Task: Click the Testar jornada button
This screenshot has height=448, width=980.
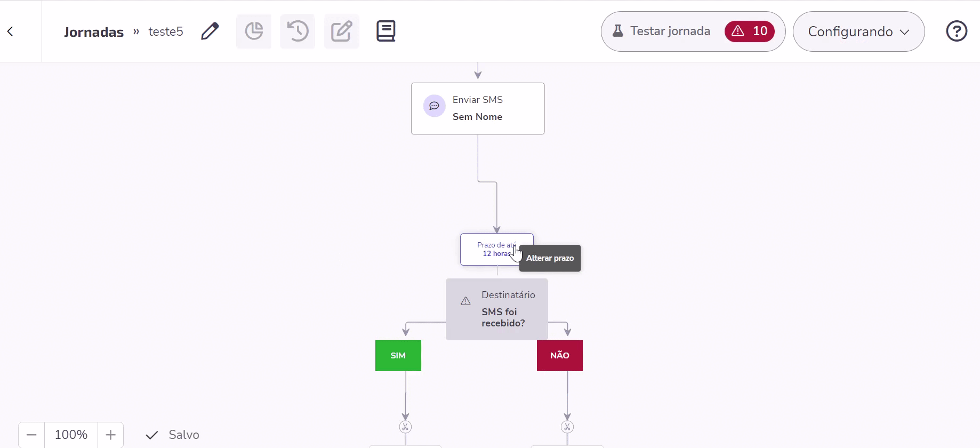Action: pyautogui.click(x=662, y=31)
